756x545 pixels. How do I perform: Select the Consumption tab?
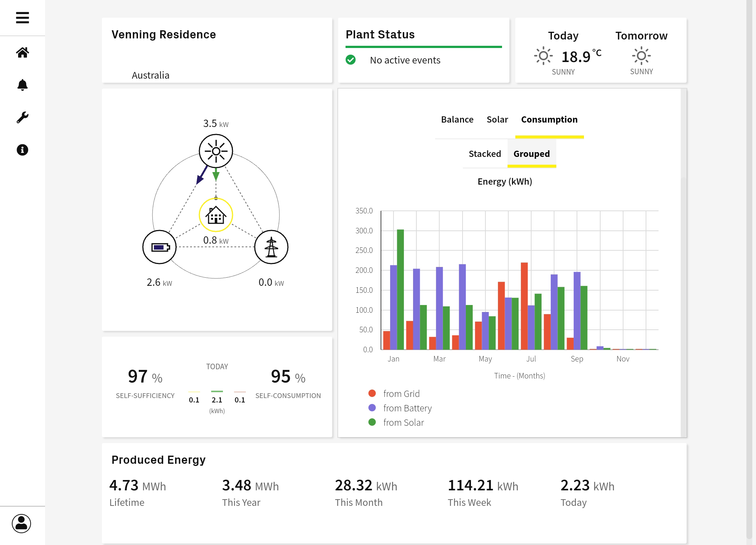pyautogui.click(x=549, y=120)
